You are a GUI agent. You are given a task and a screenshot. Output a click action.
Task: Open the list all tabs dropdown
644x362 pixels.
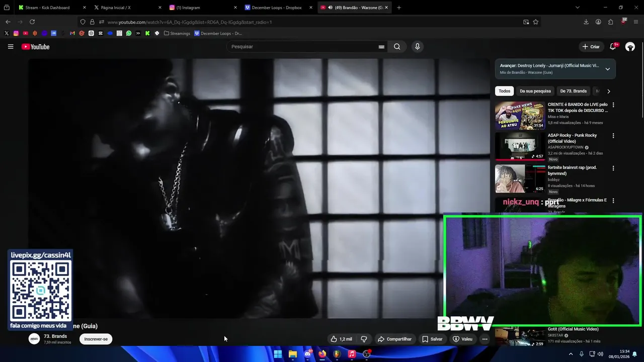click(577, 8)
